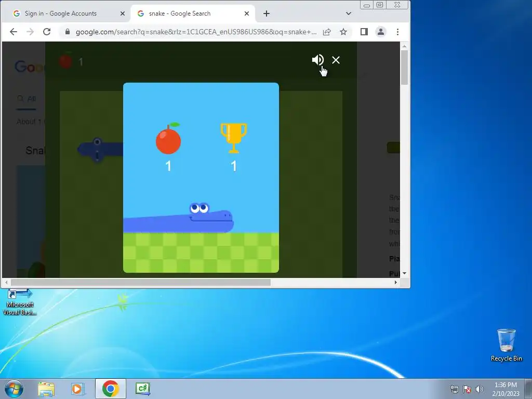This screenshot has height=399, width=532.
Task: Click the page's vertical scrollbar thumb
Action: coord(404,67)
